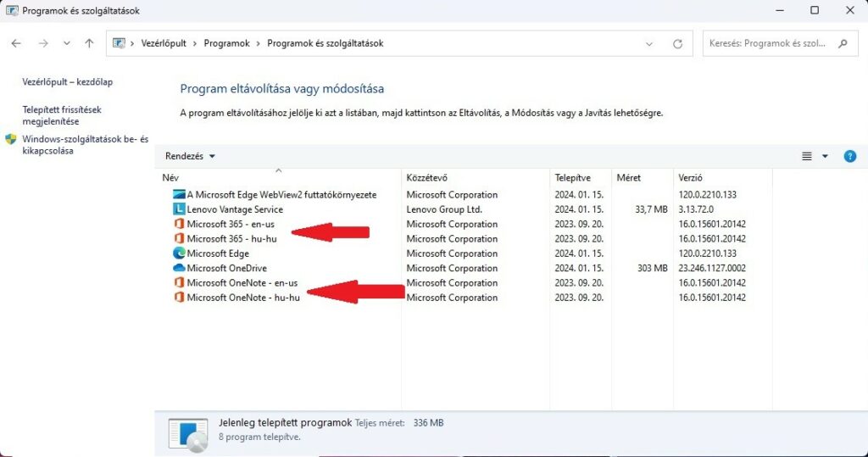This screenshot has width=868, height=457.
Task: Select A Microsoft Edge WebView2 futtatókörnyezete row
Action: point(281,194)
